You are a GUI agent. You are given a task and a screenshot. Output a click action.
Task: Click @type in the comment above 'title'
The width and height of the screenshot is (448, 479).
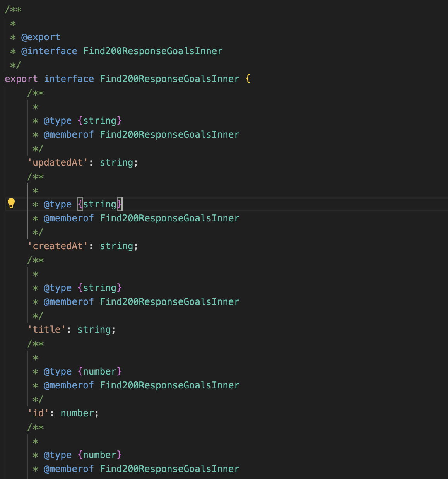pyautogui.click(x=58, y=288)
